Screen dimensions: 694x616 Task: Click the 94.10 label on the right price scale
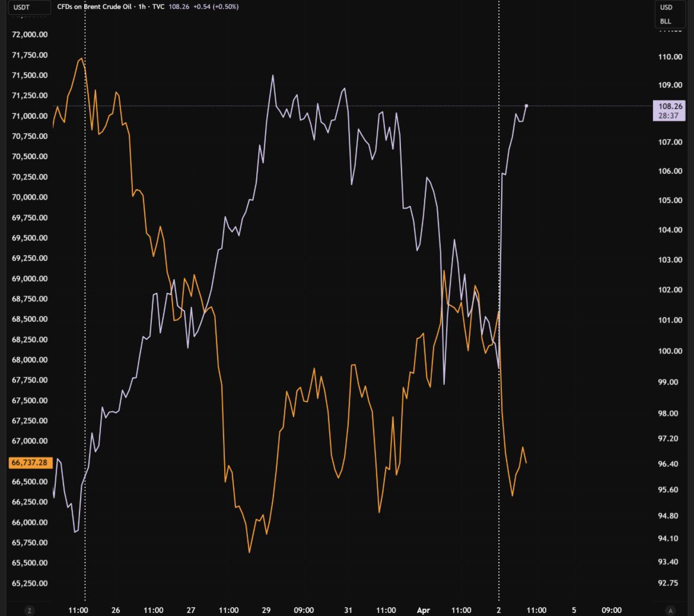pyautogui.click(x=668, y=538)
